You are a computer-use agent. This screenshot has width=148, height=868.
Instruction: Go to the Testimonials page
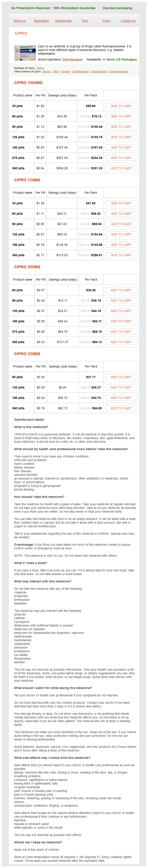coord(63,21)
